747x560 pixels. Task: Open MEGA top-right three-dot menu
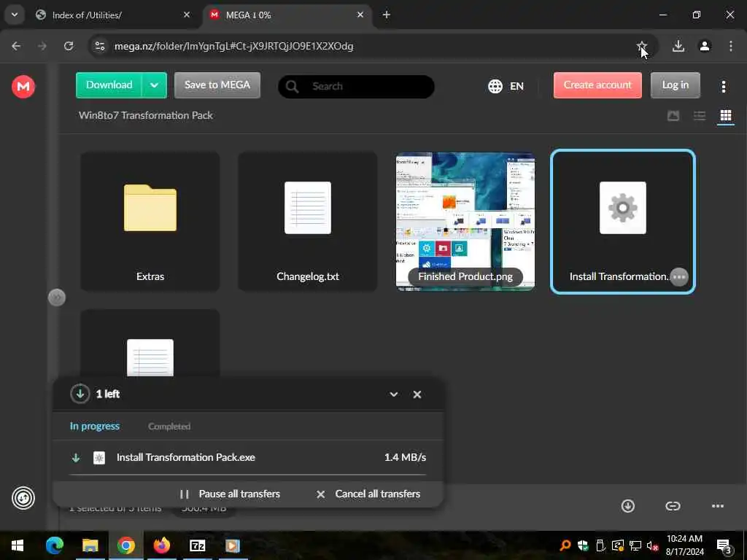coord(723,86)
